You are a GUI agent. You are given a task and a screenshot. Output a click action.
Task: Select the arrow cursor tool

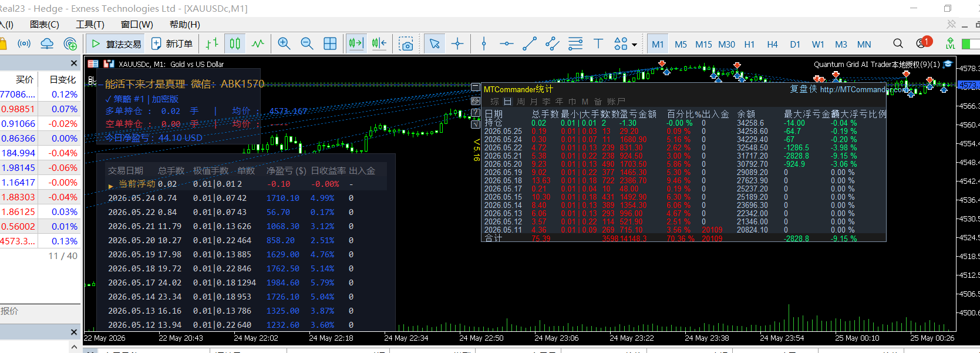pyautogui.click(x=435, y=43)
